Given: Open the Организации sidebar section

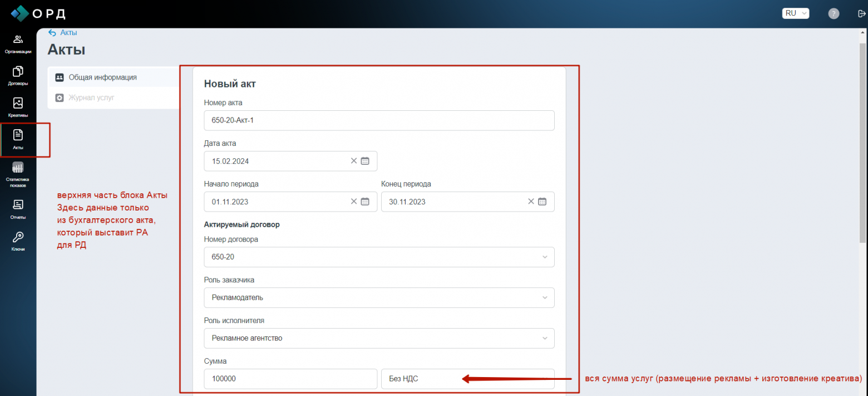Looking at the screenshot, I should coord(18,44).
